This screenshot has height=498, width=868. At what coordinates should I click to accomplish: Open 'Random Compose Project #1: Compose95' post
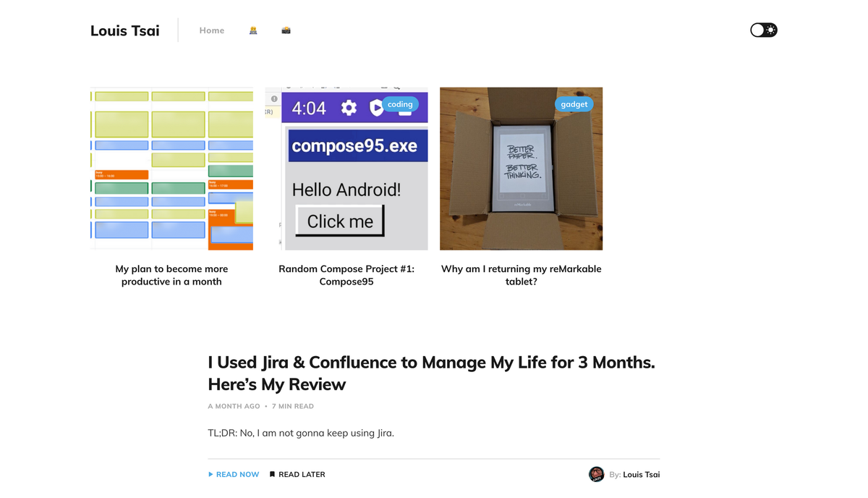346,275
